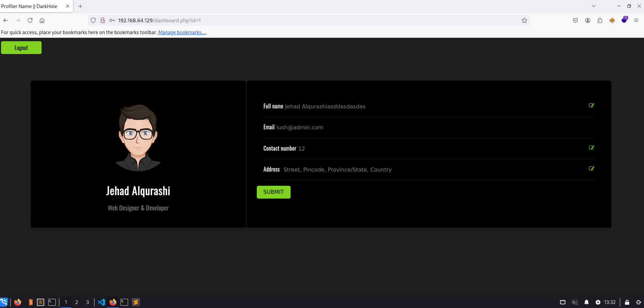Bookmark this page with the star icon
644x308 pixels.
[x=524, y=20]
